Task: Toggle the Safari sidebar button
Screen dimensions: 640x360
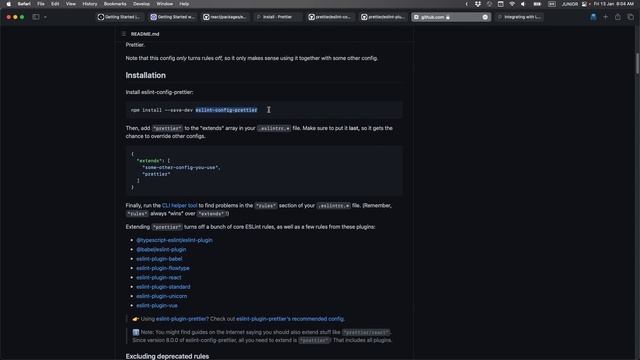Action: (36, 17)
